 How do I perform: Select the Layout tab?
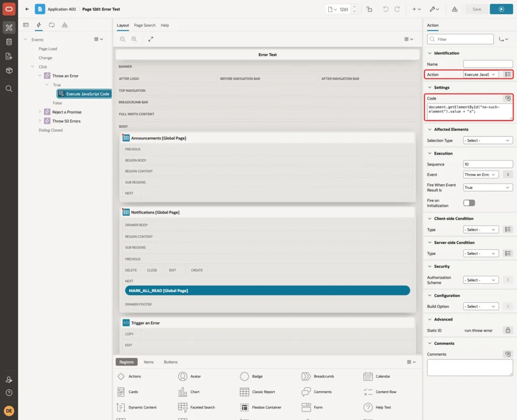[x=123, y=25]
